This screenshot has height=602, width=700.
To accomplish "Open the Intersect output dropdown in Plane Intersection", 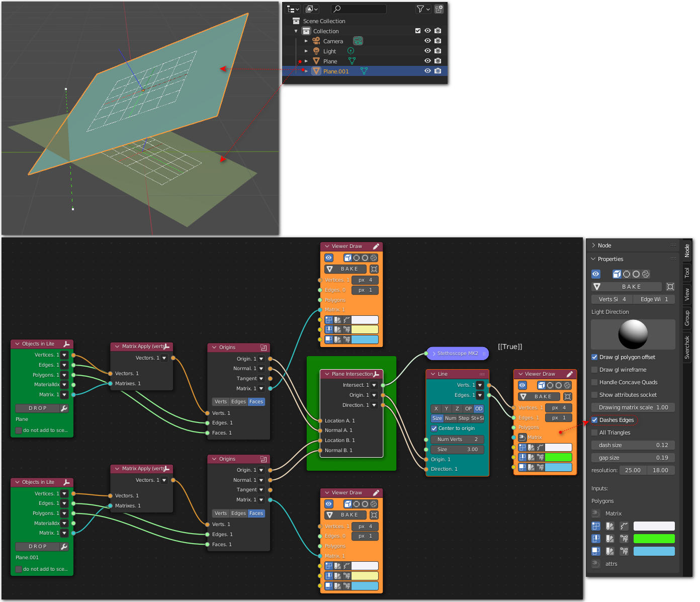I will point(374,385).
